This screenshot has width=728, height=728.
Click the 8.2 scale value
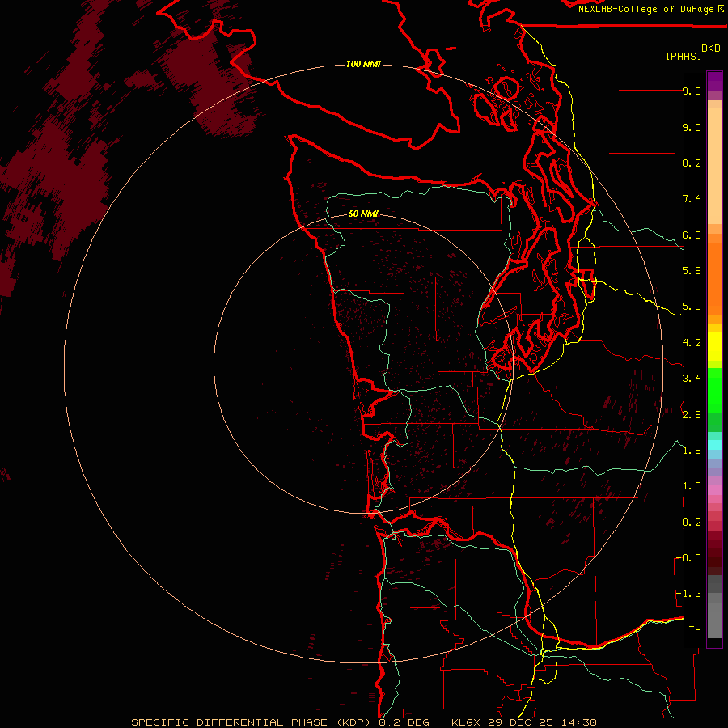click(692, 163)
